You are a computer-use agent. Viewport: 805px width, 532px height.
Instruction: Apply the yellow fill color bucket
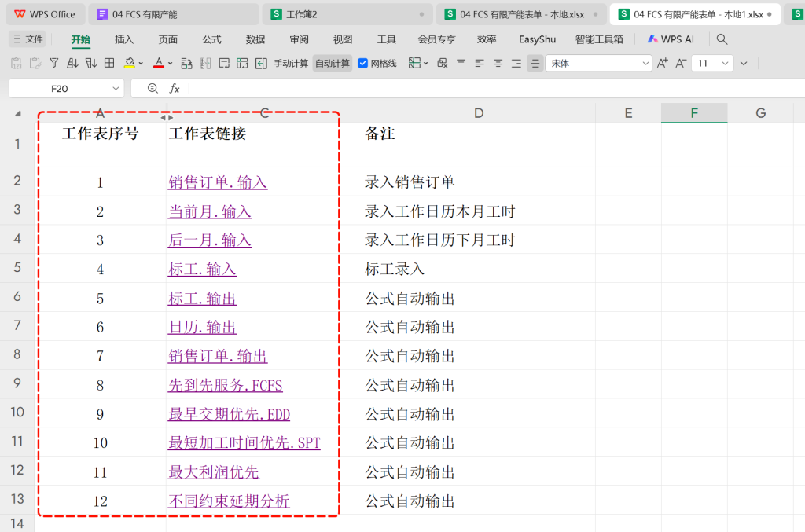point(130,63)
